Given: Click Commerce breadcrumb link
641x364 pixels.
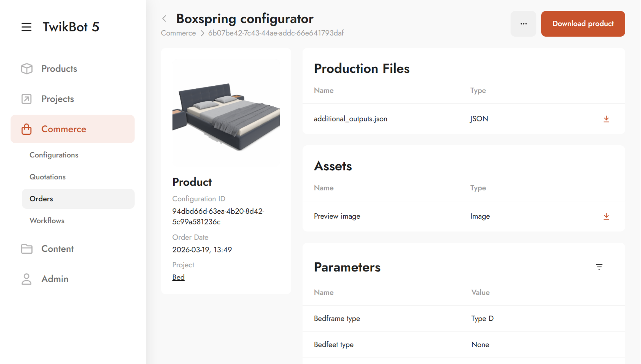Looking at the screenshot, I should point(178,33).
